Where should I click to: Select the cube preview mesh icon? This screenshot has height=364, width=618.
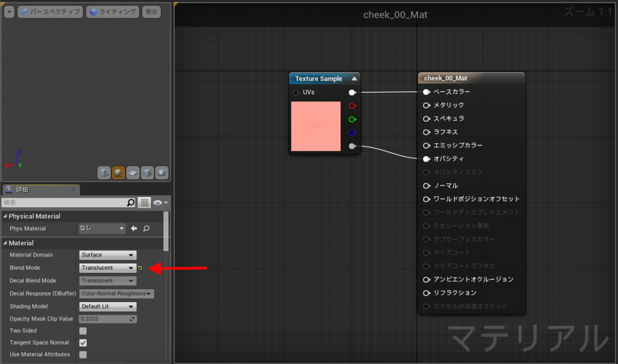[x=147, y=173]
